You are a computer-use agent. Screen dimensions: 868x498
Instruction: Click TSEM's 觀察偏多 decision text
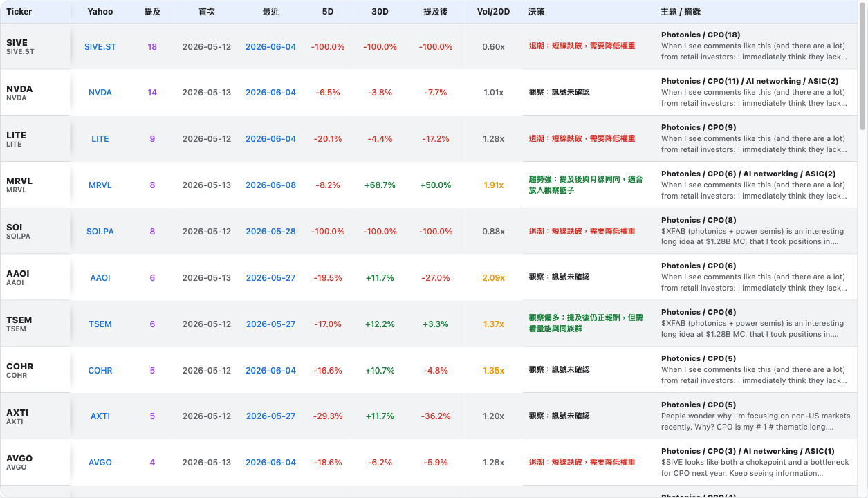(586, 324)
